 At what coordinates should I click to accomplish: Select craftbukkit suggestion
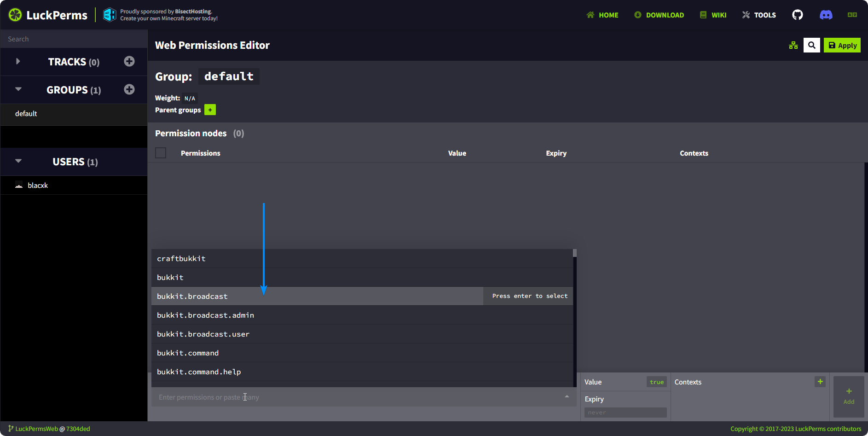pyautogui.click(x=362, y=258)
